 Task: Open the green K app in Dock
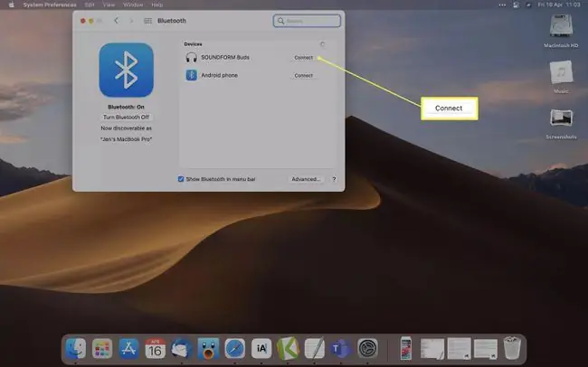(288, 349)
